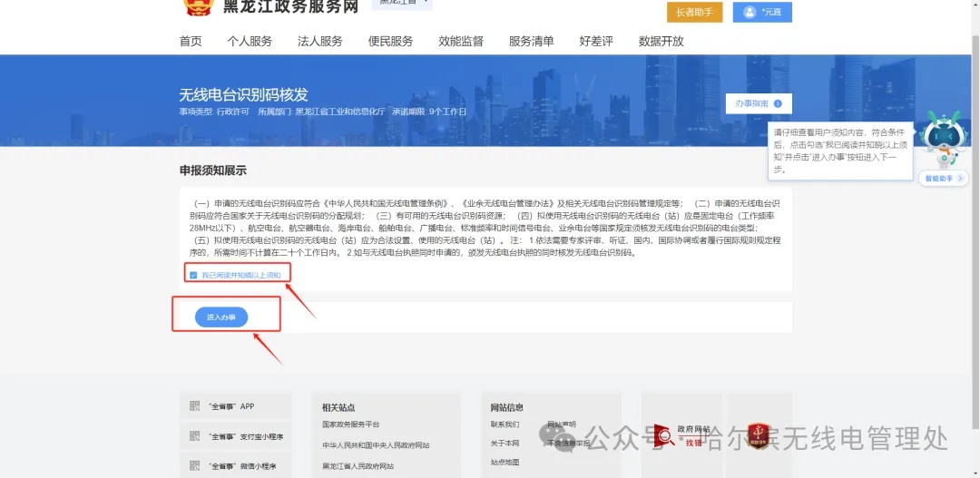Screen dimensions: 980x478
Task: Open the 联系我们 link
Action: point(505,424)
